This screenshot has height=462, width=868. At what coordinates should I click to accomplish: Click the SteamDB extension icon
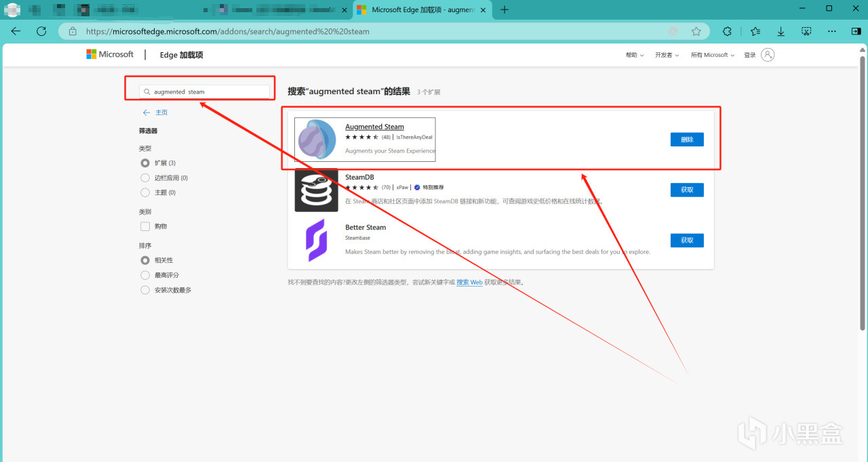point(316,190)
